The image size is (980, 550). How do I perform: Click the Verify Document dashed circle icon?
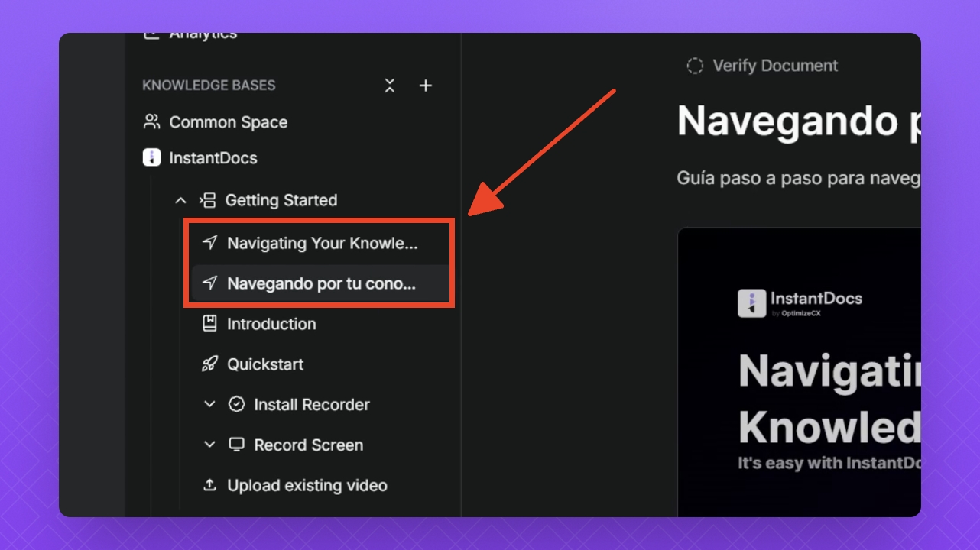coord(695,66)
